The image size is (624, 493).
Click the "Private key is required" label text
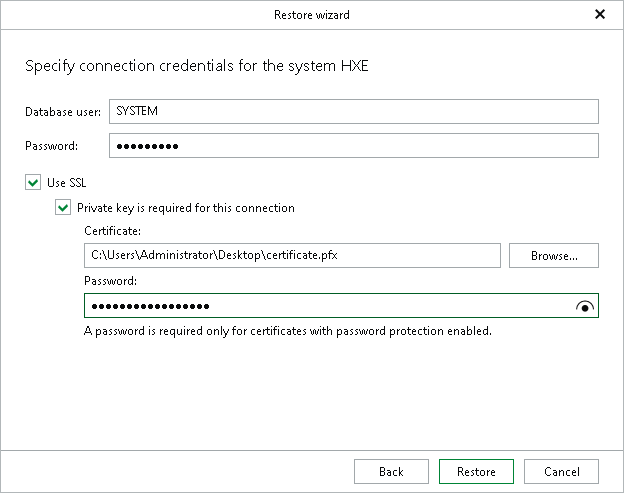point(185,208)
